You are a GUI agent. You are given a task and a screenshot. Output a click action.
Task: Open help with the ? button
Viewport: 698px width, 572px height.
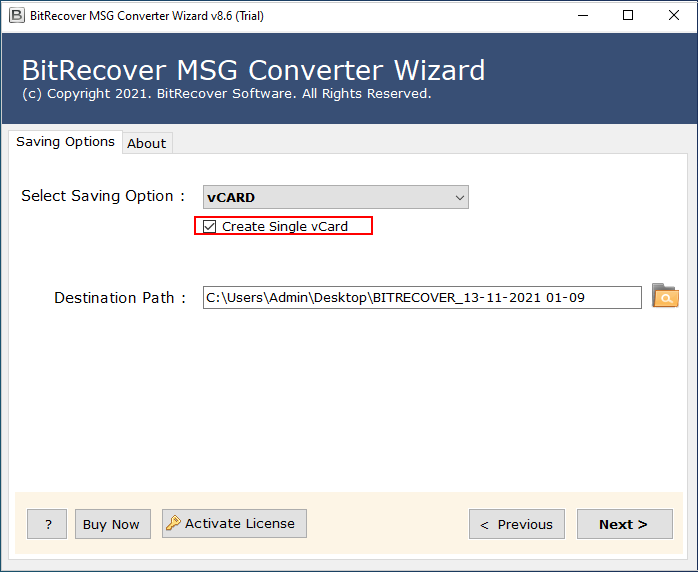coord(47,524)
